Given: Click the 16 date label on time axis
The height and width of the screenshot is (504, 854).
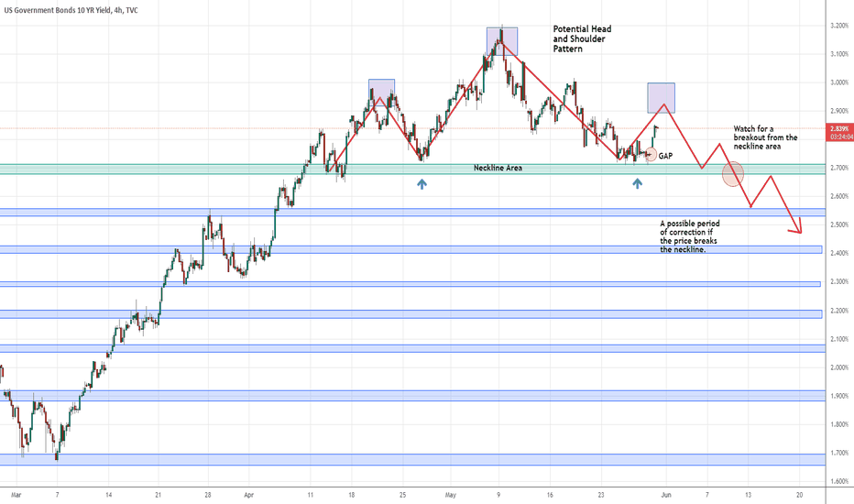Looking at the screenshot, I should click(550, 495).
